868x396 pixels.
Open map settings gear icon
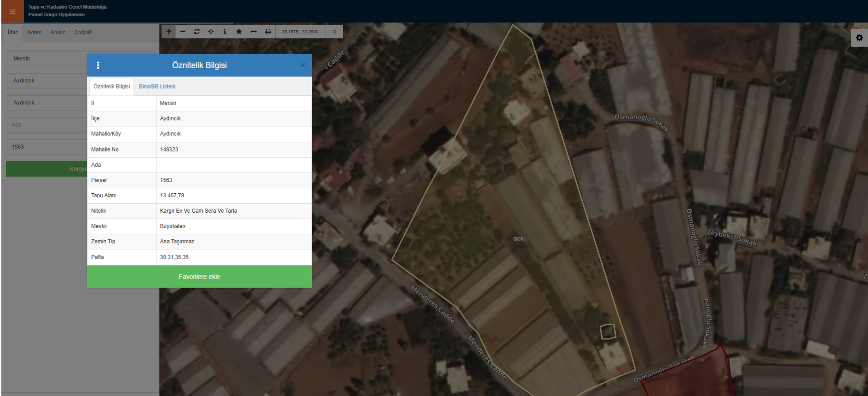point(859,38)
